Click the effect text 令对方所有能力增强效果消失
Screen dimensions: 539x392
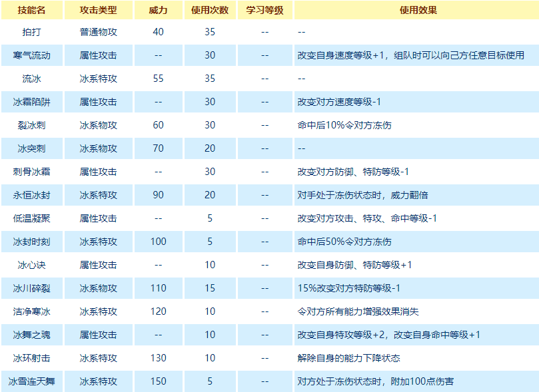point(358,311)
